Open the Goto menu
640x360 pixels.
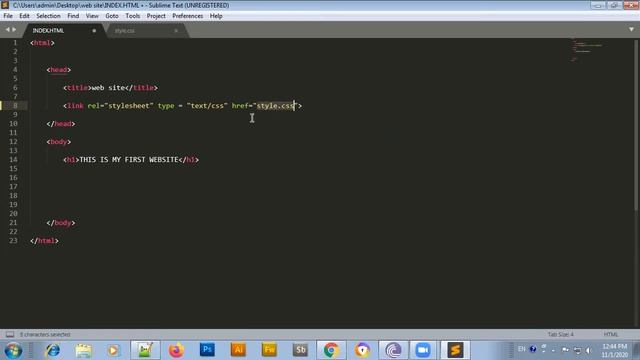(112, 16)
